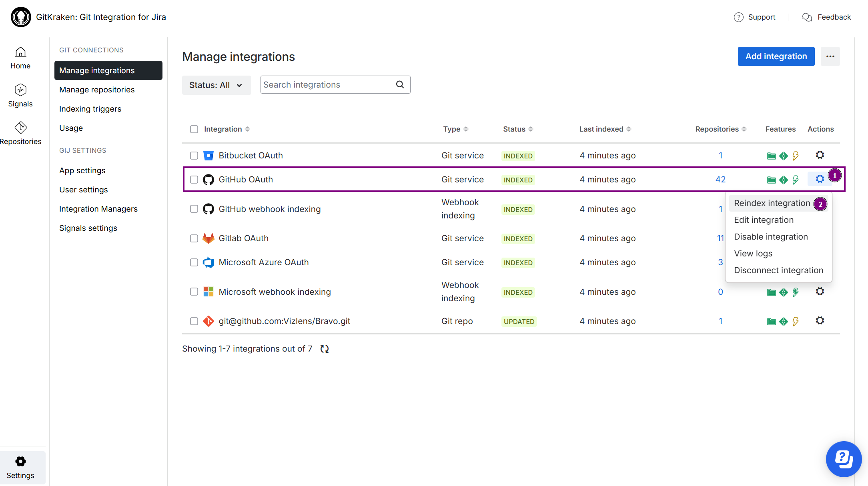
Task: Open the floating help chat bubble
Action: click(x=844, y=459)
